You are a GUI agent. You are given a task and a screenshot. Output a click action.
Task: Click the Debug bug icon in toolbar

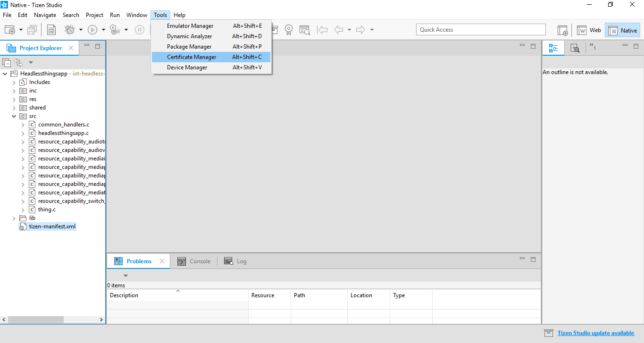coord(70,30)
